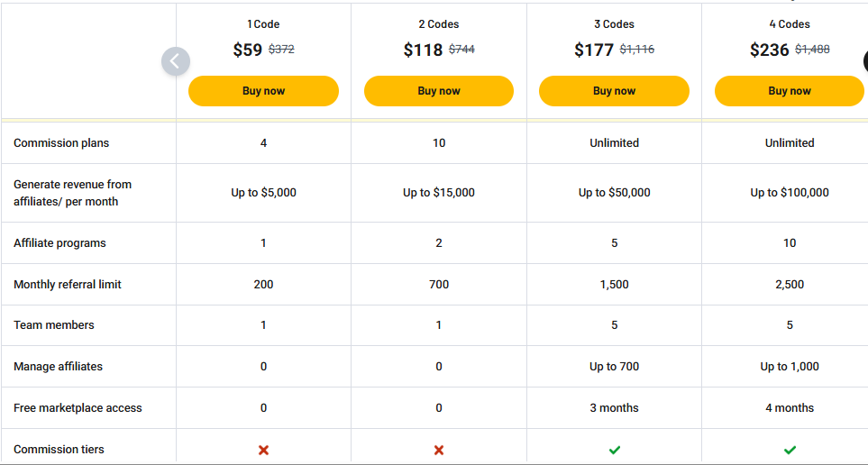868x465 pixels.
Task: Click green checkmark for 4 Codes Commission tiers
Action: [790, 450]
